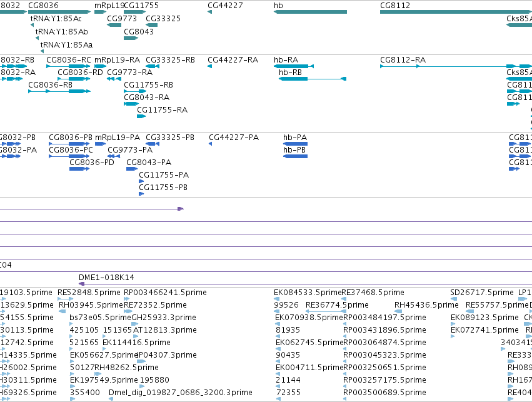Click the CG8112-RA transcript label
This screenshot has height=402, width=532.
pos(403,60)
